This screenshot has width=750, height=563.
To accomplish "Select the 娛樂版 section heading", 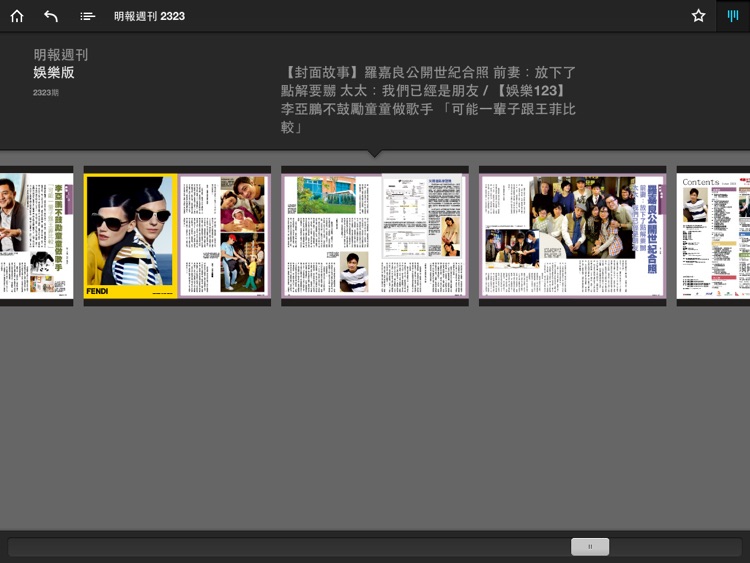I will [54, 73].
